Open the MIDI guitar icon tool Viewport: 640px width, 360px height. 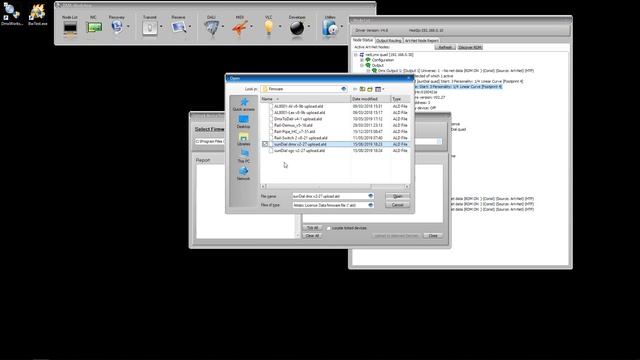240,29
